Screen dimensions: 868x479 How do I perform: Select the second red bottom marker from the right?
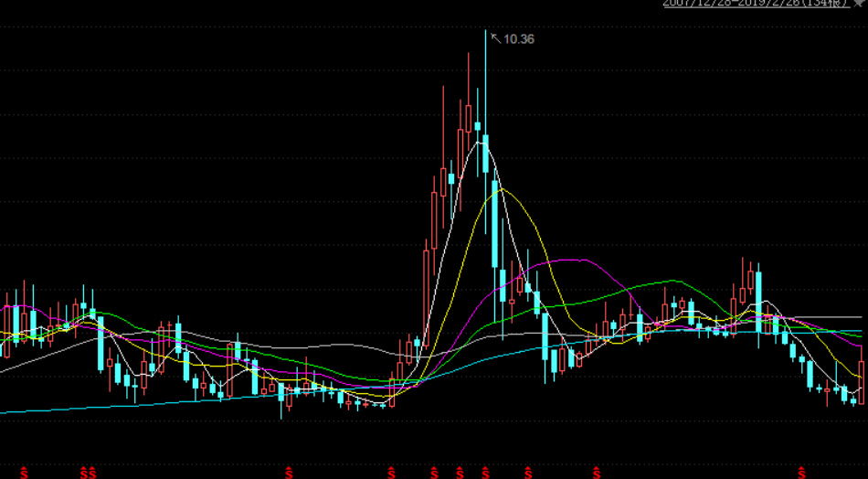pyautogui.click(x=596, y=473)
